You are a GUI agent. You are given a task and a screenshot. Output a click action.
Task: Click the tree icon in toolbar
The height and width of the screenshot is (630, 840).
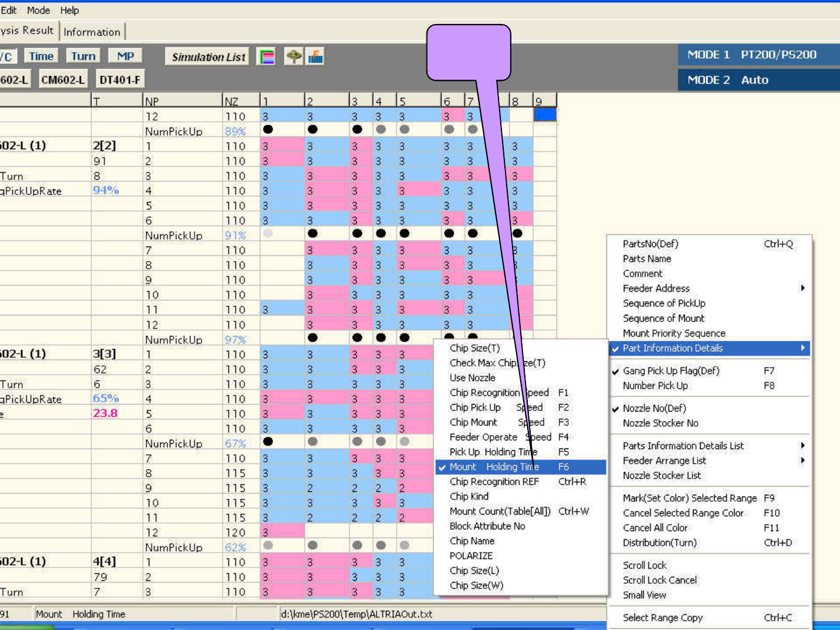pos(293,57)
